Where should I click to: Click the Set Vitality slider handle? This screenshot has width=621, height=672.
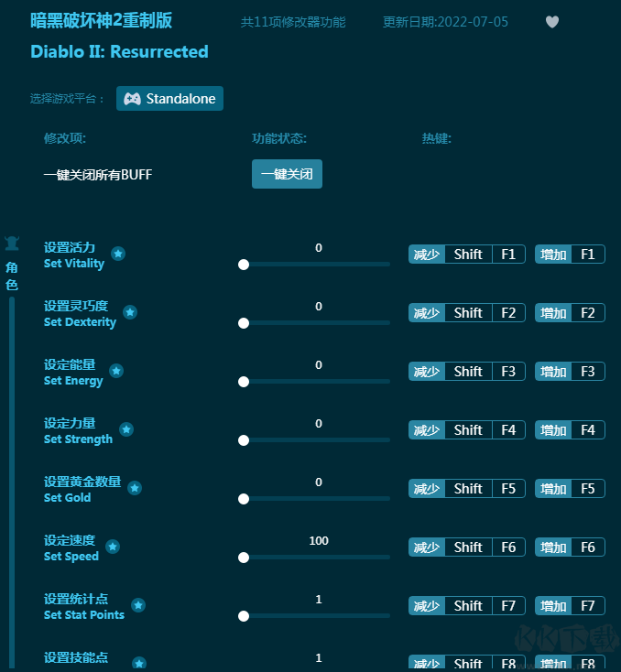tap(244, 265)
